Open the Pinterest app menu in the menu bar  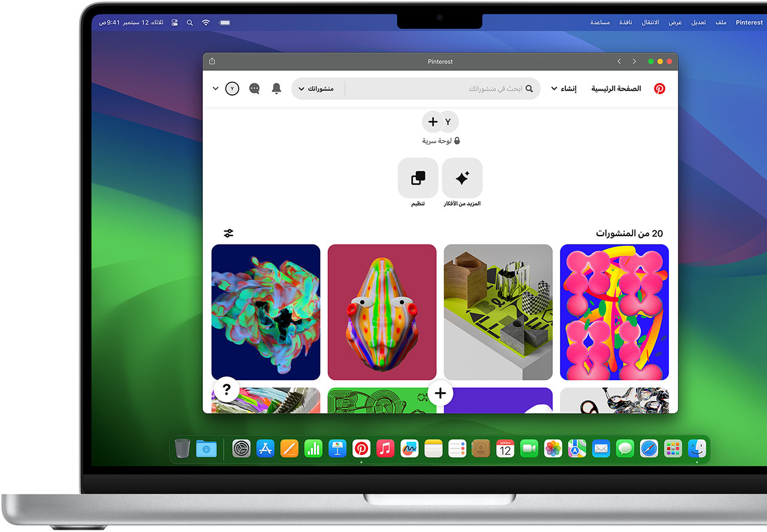click(x=749, y=23)
